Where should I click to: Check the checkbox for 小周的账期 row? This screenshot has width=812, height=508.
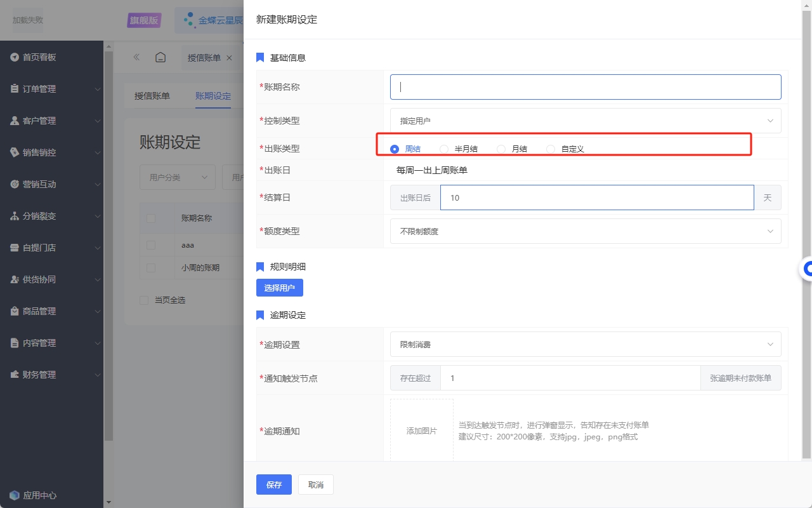pos(151,268)
